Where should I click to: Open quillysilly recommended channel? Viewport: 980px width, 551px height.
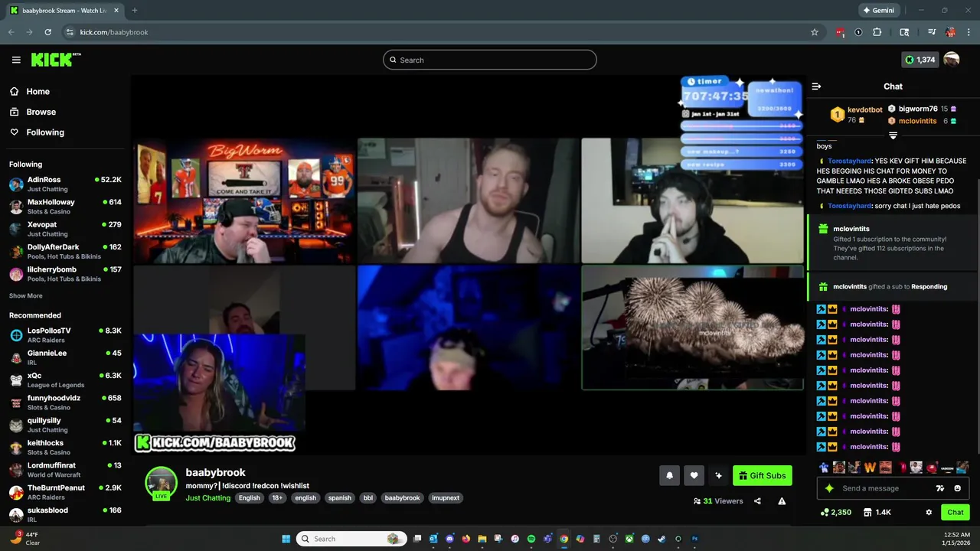pyautogui.click(x=65, y=425)
